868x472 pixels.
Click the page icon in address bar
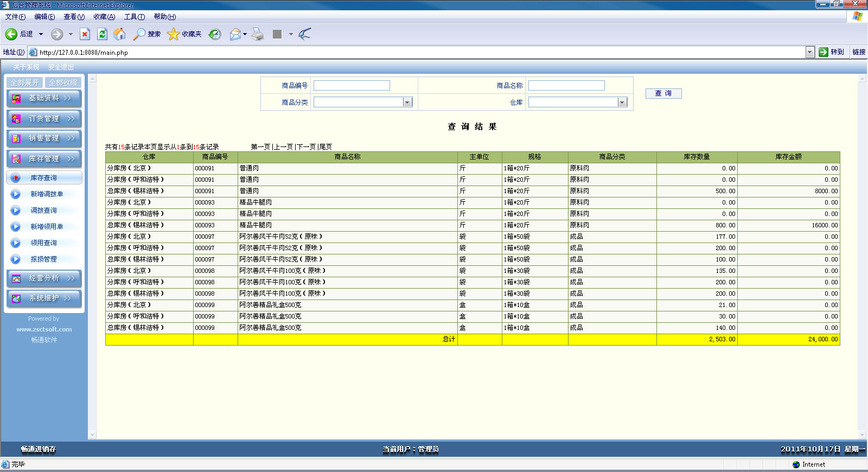(33, 52)
